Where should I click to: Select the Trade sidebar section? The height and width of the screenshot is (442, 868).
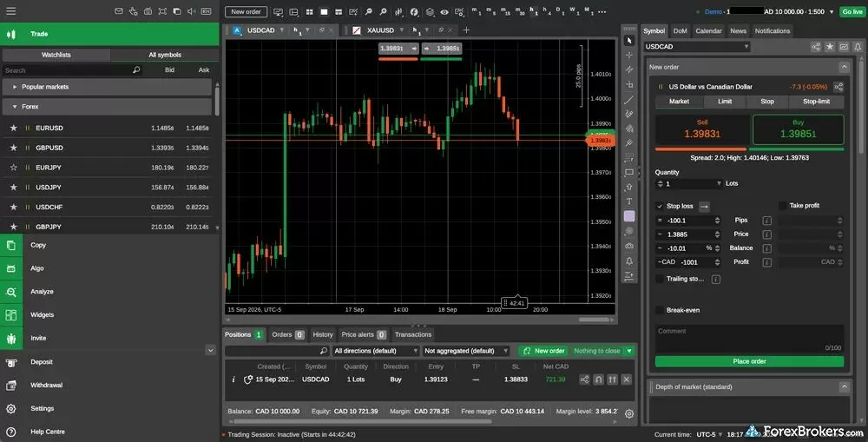click(109, 34)
